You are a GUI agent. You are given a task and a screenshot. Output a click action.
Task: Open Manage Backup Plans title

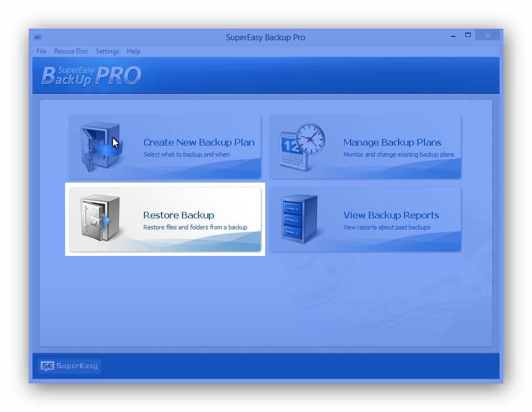(392, 142)
